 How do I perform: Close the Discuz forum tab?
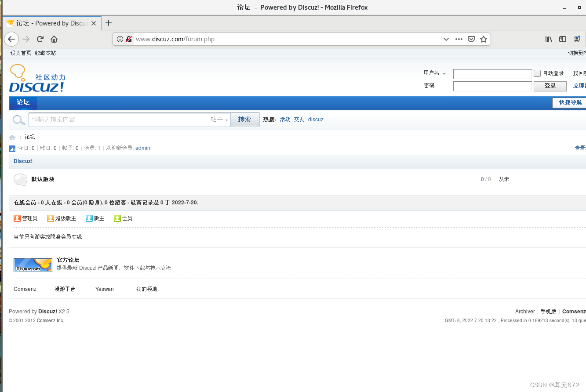pos(94,23)
